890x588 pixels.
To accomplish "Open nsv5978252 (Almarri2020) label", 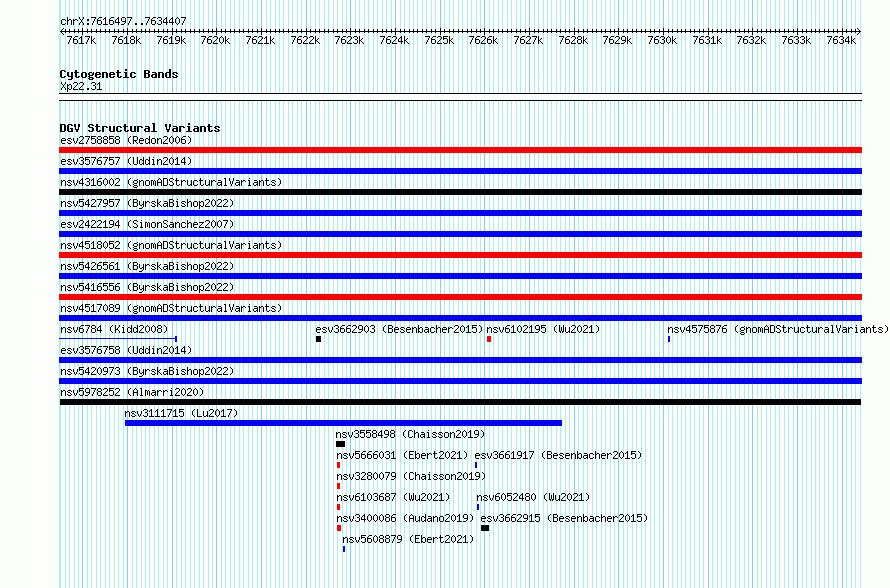I will (132, 392).
